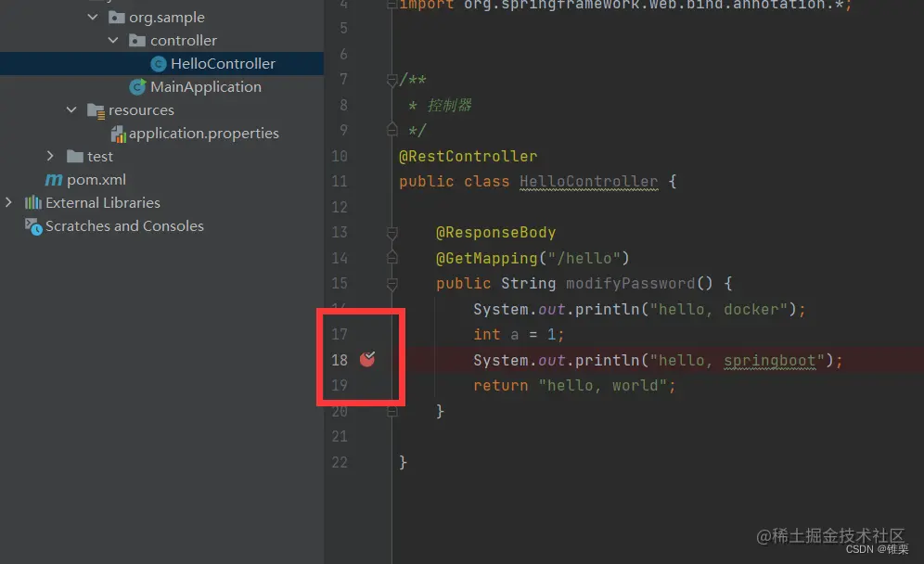Collapse the controller package chevron

[114, 40]
